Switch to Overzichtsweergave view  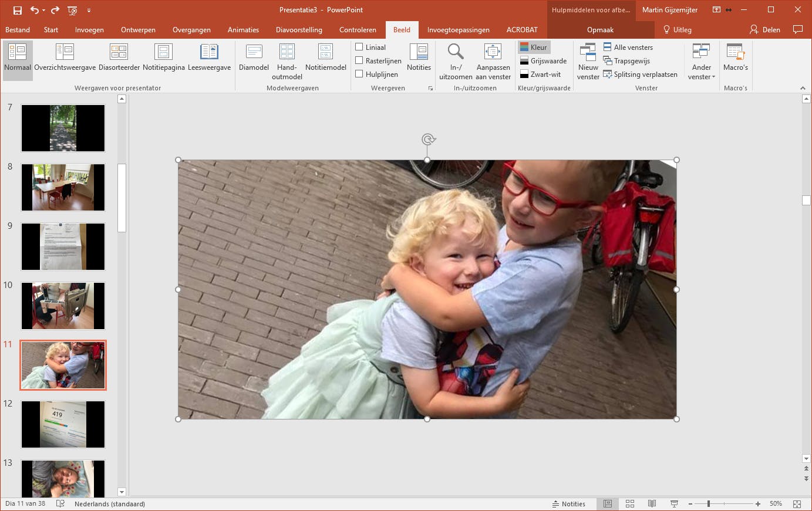click(65, 57)
